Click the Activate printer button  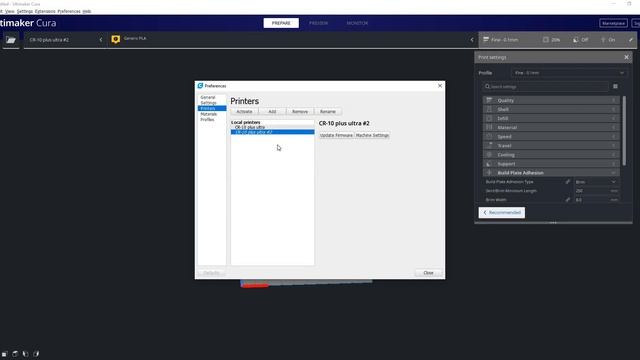point(244,111)
